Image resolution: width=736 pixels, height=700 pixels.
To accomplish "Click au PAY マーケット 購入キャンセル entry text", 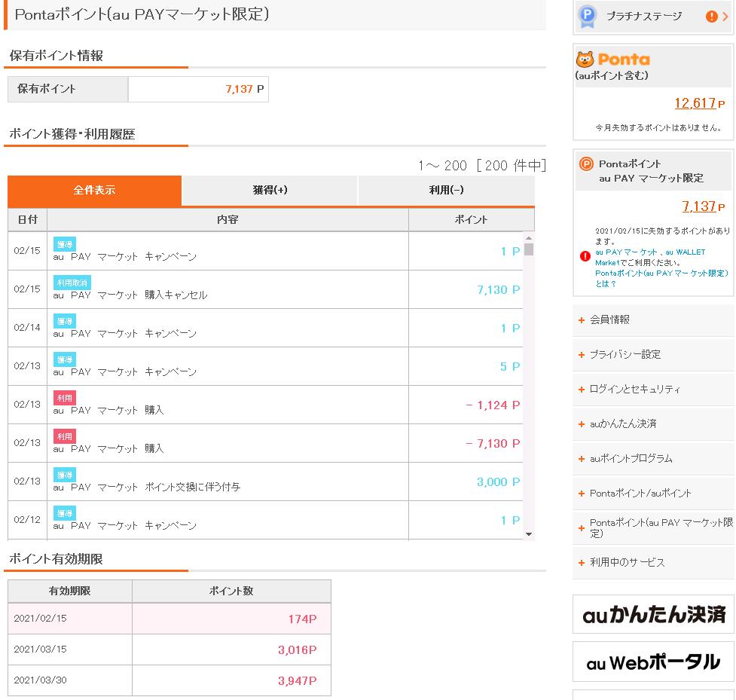I will click(130, 295).
